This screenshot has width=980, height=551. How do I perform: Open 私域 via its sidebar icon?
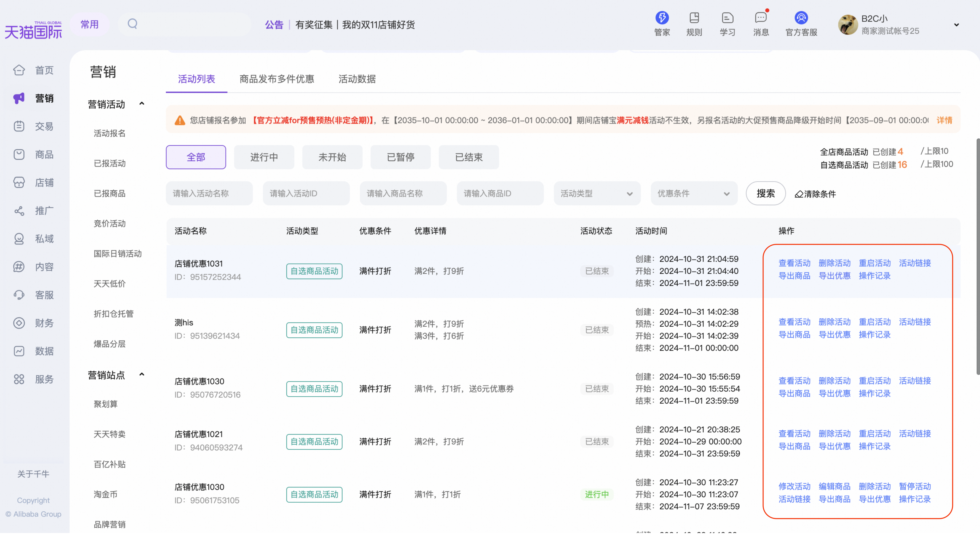(x=19, y=239)
